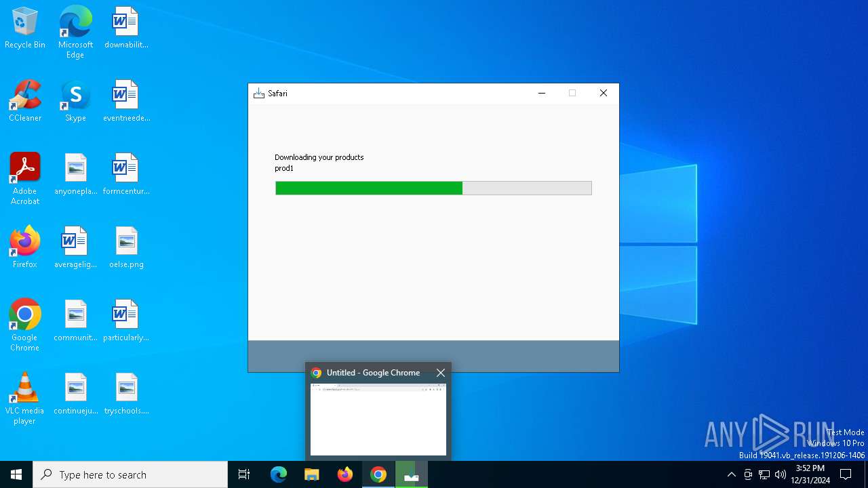Image resolution: width=868 pixels, height=488 pixels.
Task: Click the Untitled - Google Chrome preview title
Action: [x=373, y=373]
